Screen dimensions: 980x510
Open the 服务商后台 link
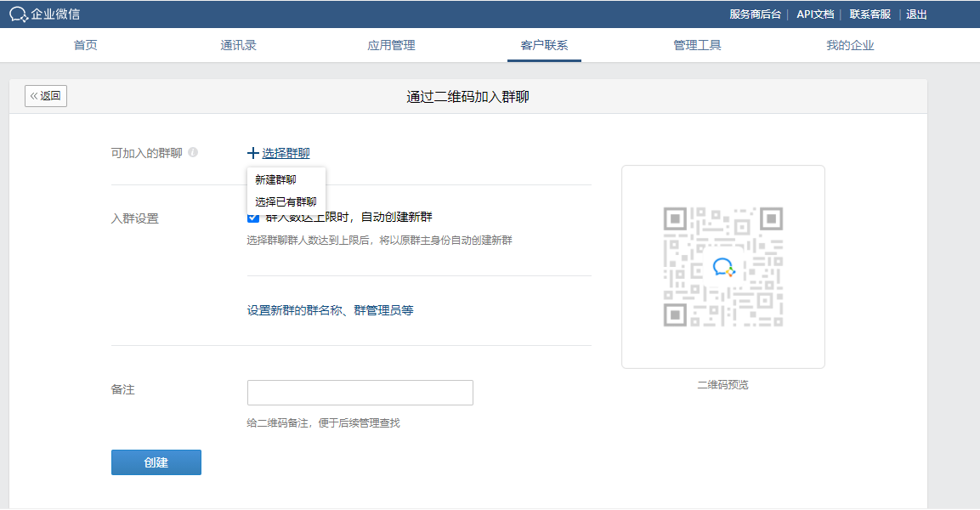[x=755, y=14]
